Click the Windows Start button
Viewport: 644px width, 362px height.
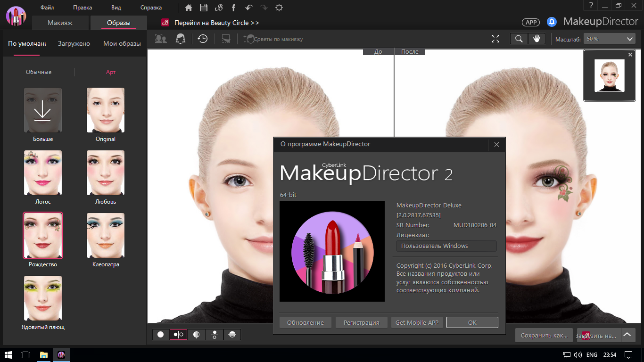click(x=8, y=354)
